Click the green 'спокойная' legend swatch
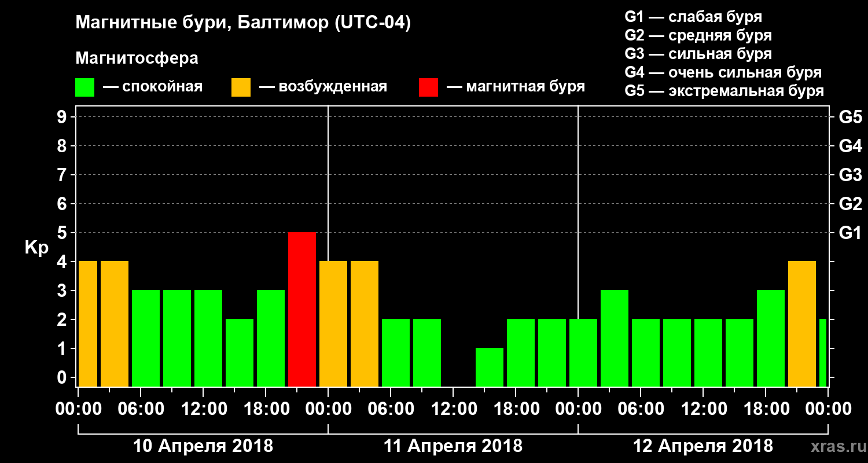Image resolution: width=868 pixels, height=463 pixels. (84, 87)
